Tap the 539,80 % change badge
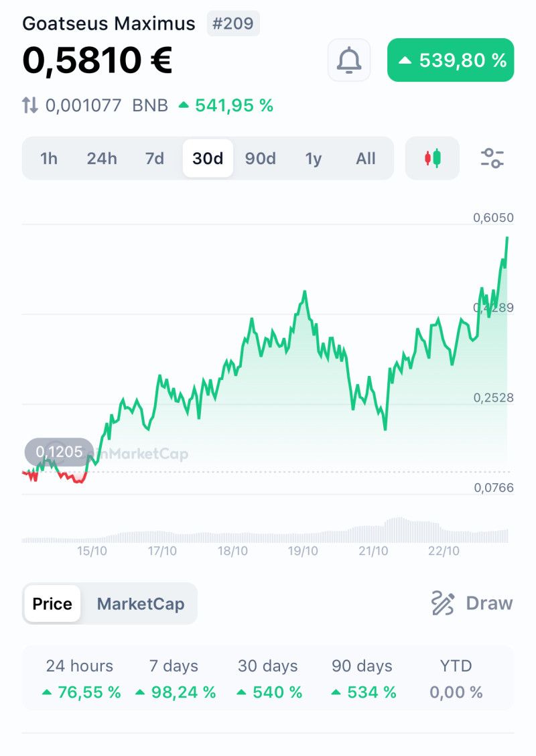536x756 pixels. (450, 60)
